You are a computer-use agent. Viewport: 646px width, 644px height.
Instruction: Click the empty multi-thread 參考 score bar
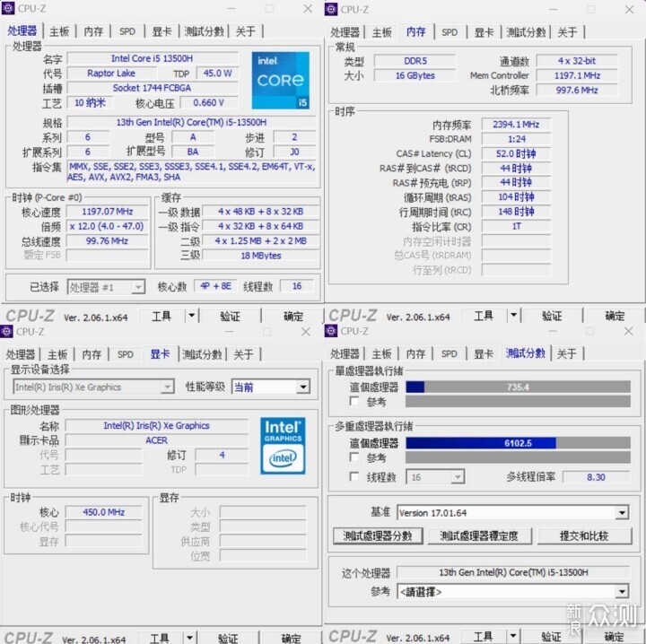518,457
